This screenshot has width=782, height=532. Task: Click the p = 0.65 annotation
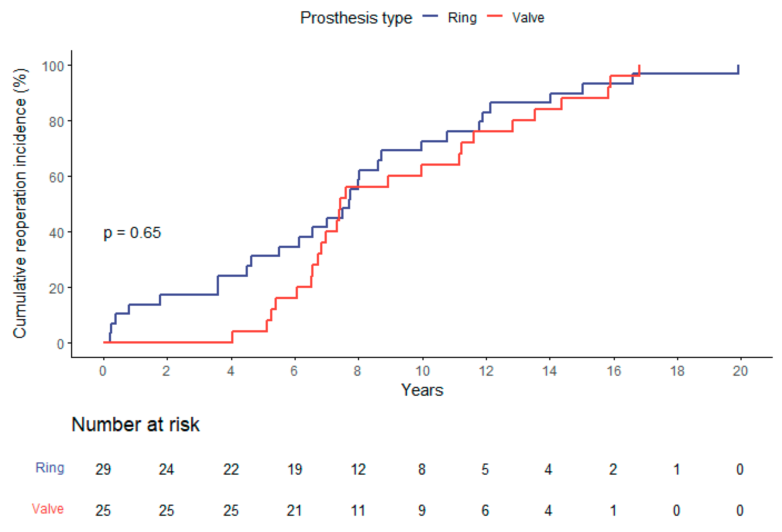pos(132,233)
